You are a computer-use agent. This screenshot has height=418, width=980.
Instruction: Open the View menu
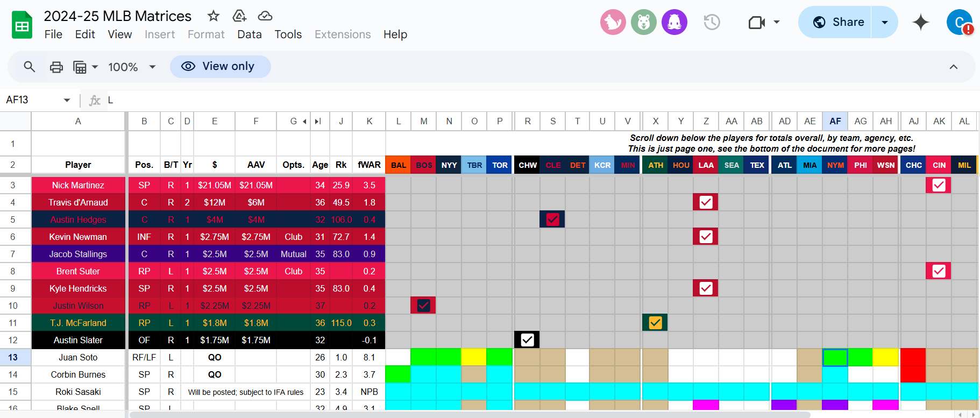(x=120, y=34)
